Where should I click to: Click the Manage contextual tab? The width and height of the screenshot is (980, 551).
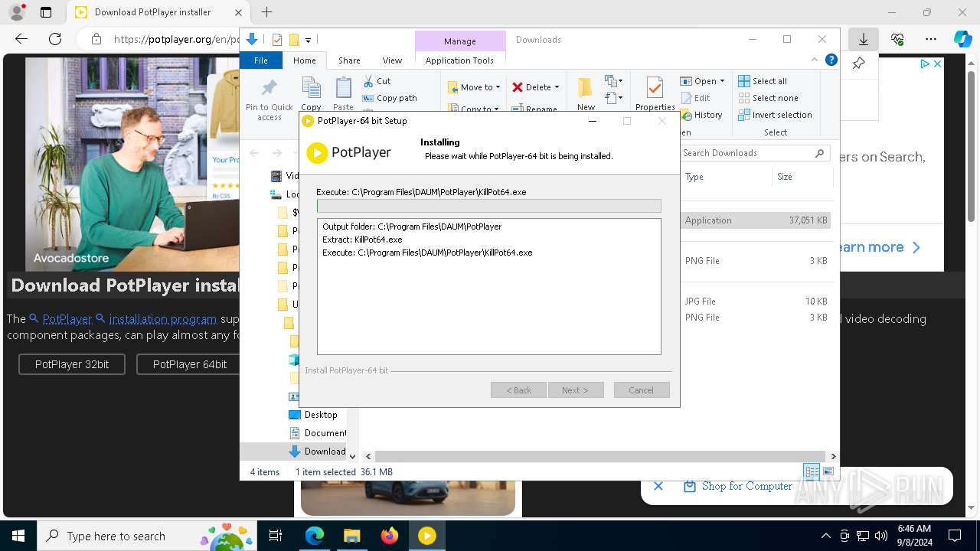pos(459,41)
